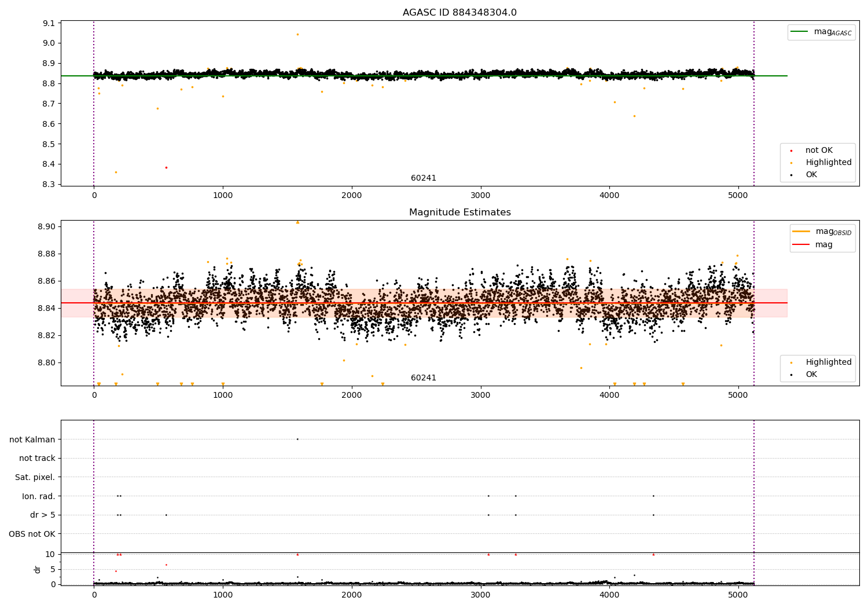Click the "dr" y-axis label

coord(38,569)
